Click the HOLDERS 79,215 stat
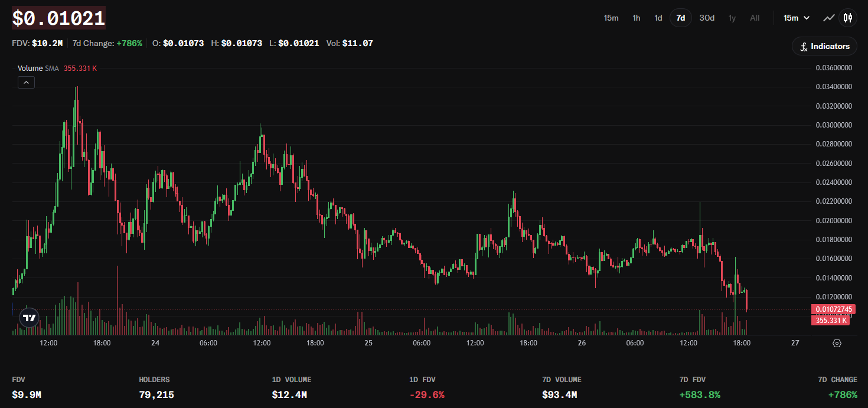The width and height of the screenshot is (868, 408). (156, 387)
